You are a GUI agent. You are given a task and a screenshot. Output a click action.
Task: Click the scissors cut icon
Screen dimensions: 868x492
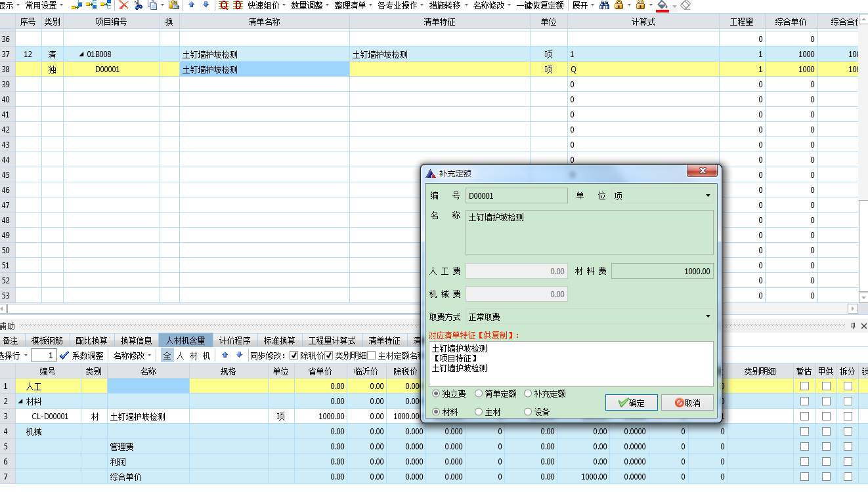point(139,5)
